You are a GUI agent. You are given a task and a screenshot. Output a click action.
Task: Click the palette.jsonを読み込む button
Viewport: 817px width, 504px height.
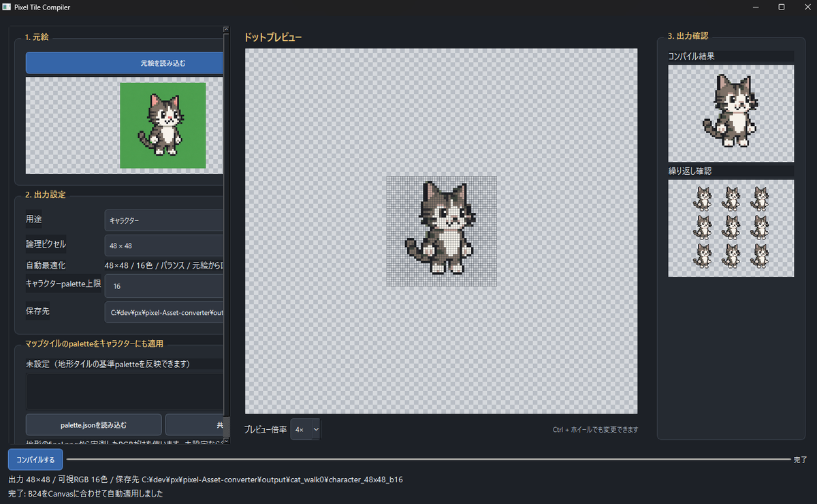pyautogui.click(x=94, y=424)
